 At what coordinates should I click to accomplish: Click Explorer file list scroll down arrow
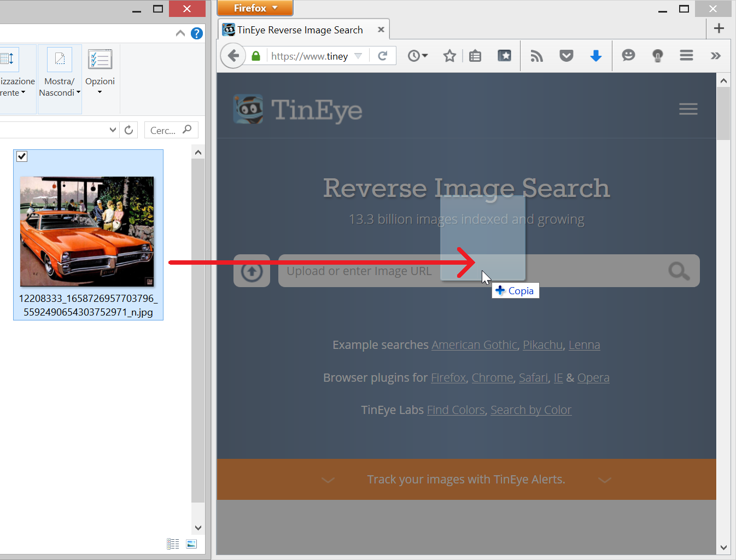[198, 528]
